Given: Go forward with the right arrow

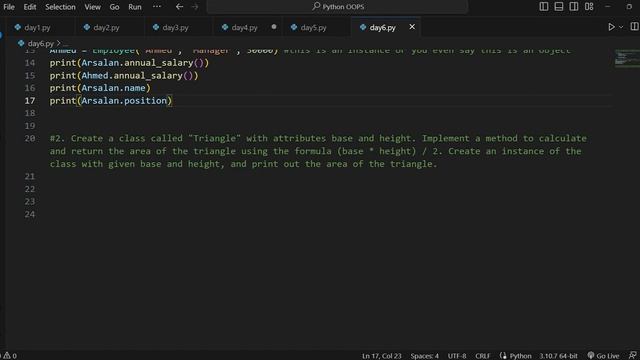Looking at the screenshot, I should (x=195, y=7).
